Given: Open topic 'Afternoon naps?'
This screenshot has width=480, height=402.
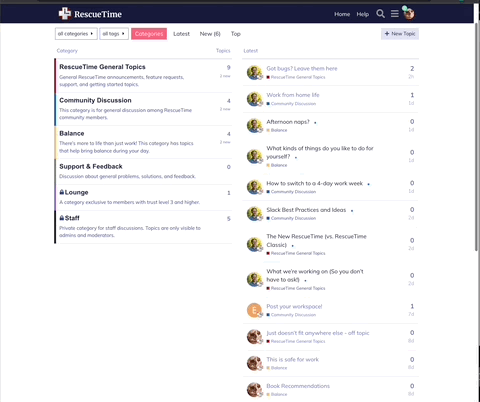Looking at the screenshot, I should click(288, 122).
